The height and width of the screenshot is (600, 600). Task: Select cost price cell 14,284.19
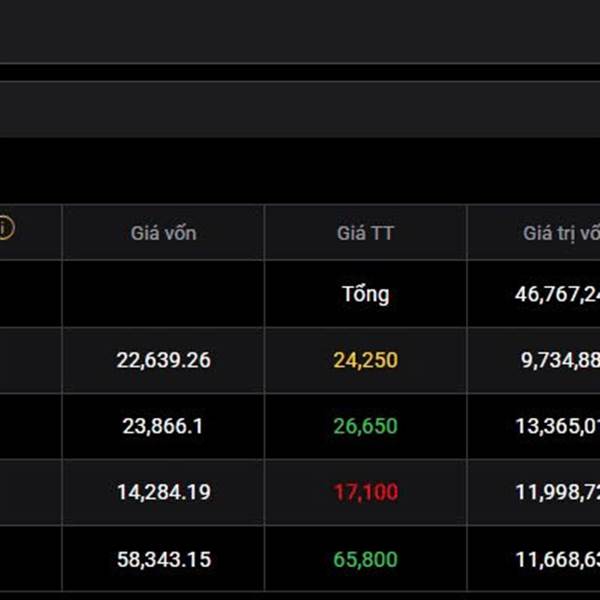point(163,492)
